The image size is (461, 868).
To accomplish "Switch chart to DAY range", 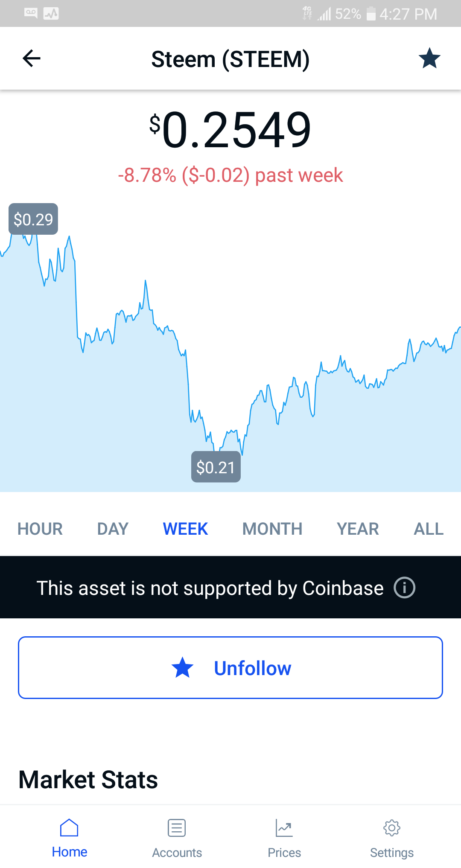I will (113, 529).
